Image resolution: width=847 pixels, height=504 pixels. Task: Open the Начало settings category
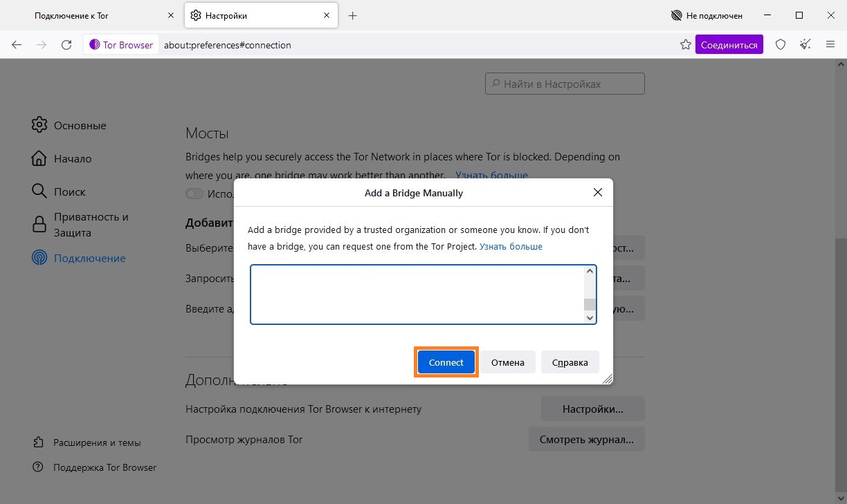62,159
